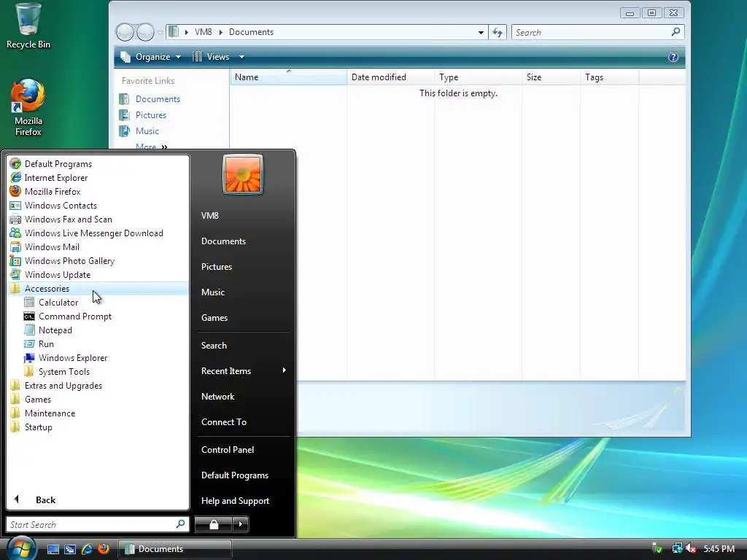The image size is (747, 560).
Task: Open Documents favorite link in Explorer
Action: (158, 99)
